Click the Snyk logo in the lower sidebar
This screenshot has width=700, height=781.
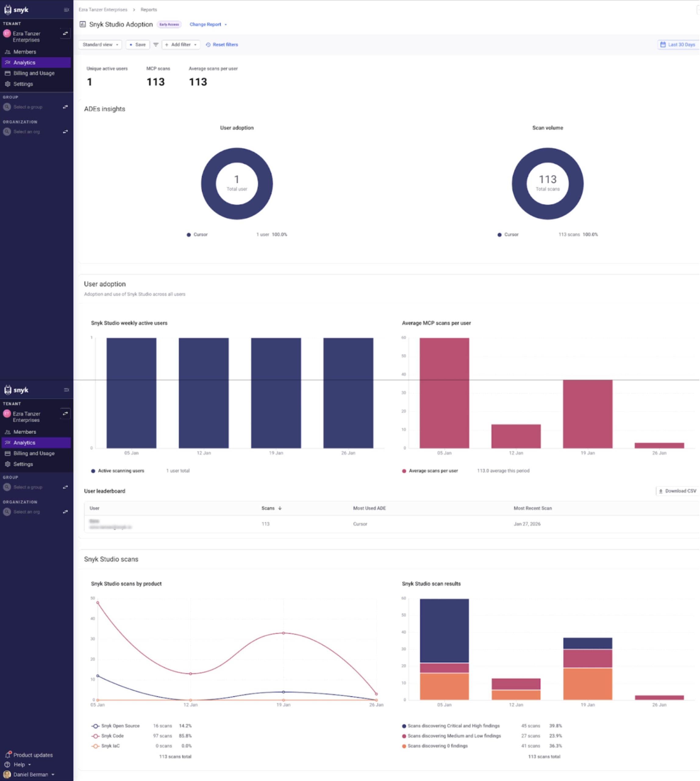[16, 390]
